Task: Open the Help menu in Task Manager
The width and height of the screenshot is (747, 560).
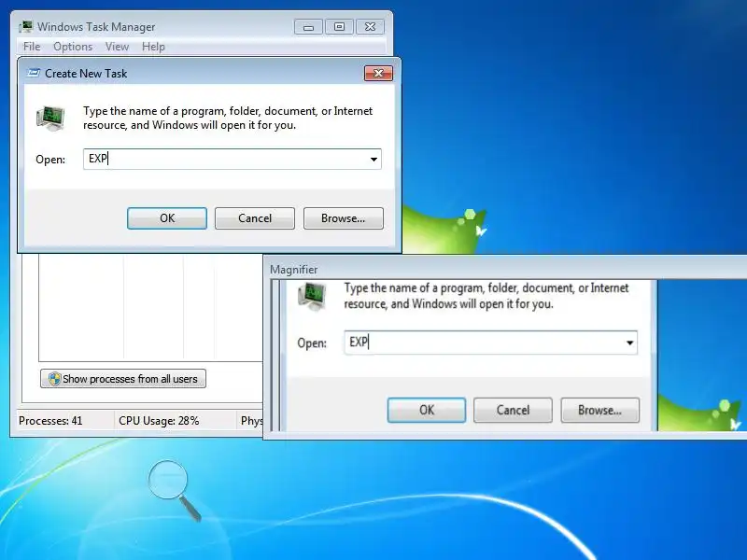Action: pyautogui.click(x=153, y=47)
